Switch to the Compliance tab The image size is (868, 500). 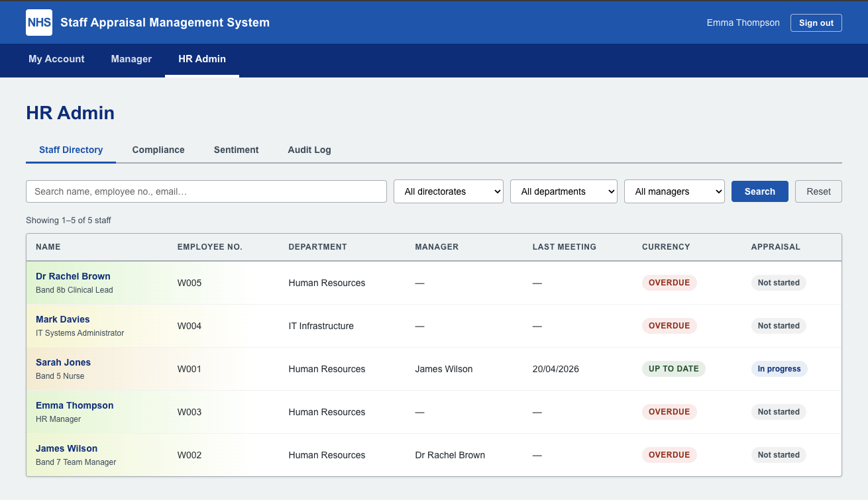[x=158, y=150]
